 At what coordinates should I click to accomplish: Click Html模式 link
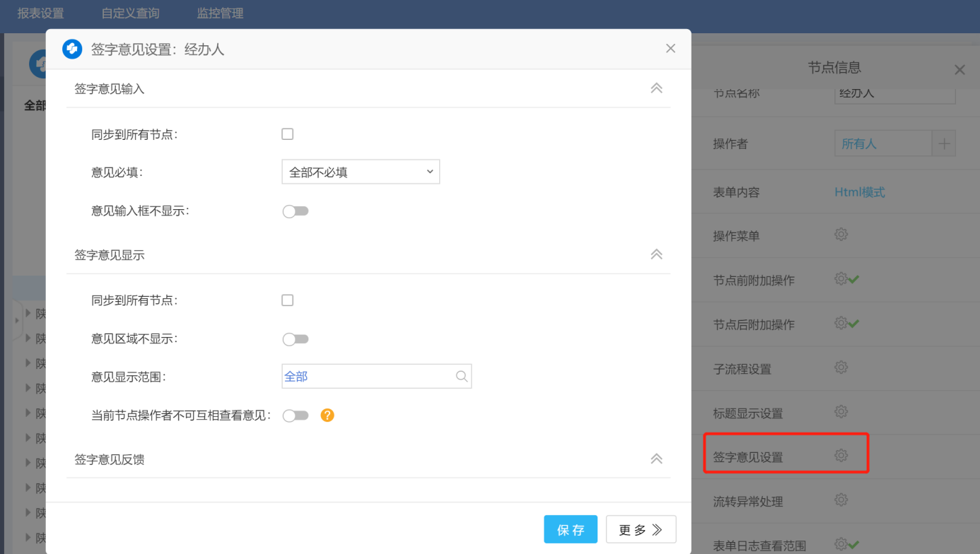coord(859,192)
